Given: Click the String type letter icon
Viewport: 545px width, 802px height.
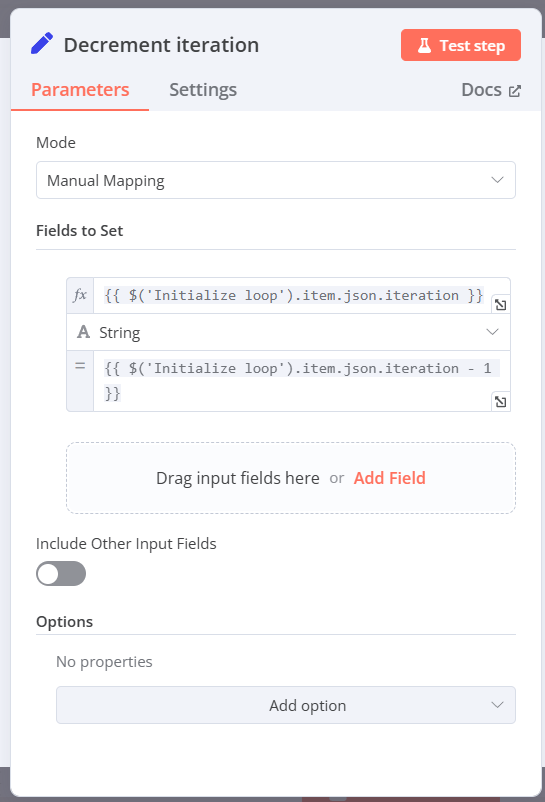Looking at the screenshot, I should (83, 332).
